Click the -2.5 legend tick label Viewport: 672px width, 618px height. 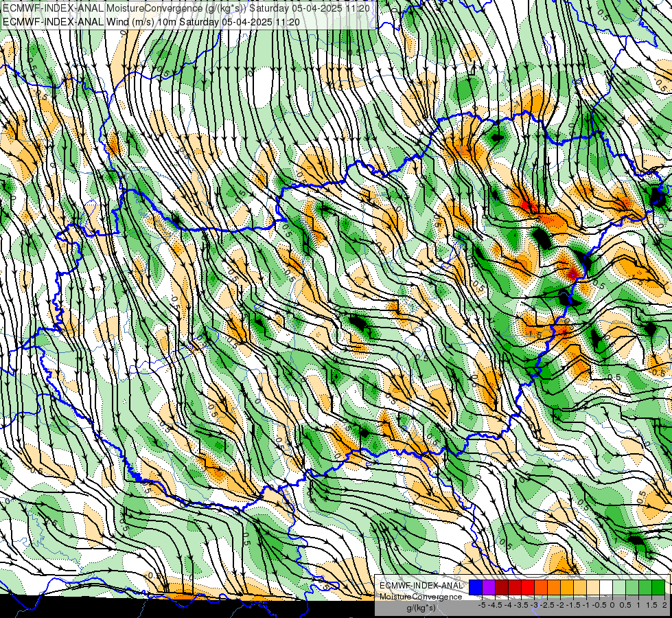(x=547, y=605)
